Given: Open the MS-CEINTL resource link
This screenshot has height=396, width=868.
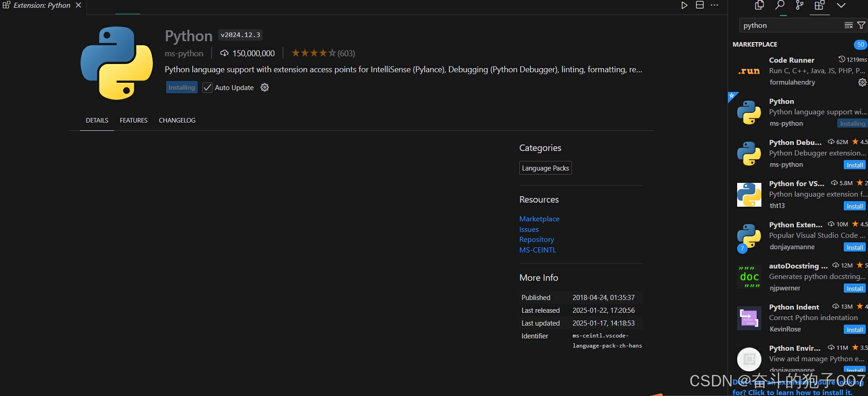Looking at the screenshot, I should click(x=538, y=250).
